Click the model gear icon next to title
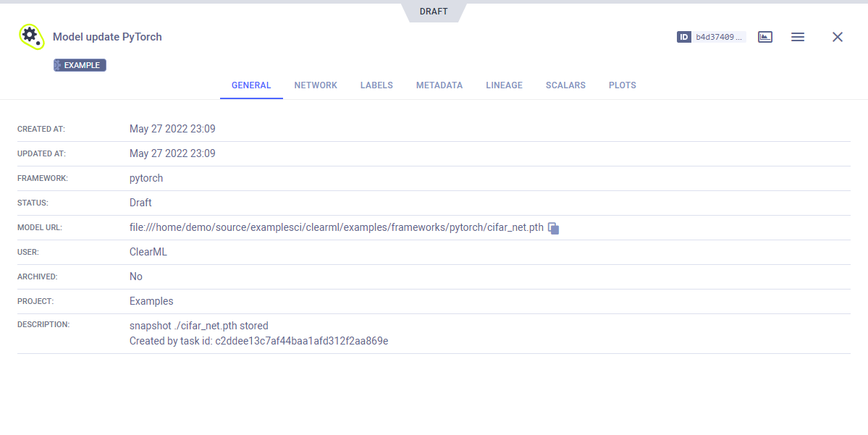Image resolution: width=868 pixels, height=435 pixels. (31, 36)
